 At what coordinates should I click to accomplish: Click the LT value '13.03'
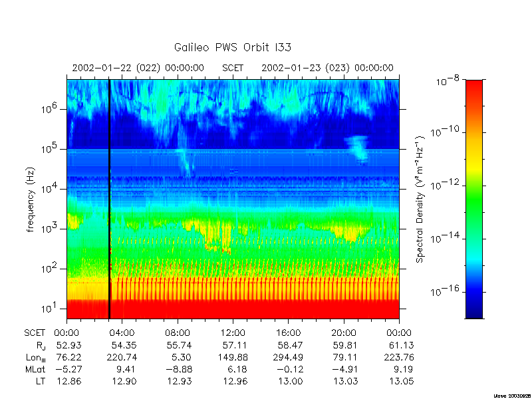click(346, 381)
